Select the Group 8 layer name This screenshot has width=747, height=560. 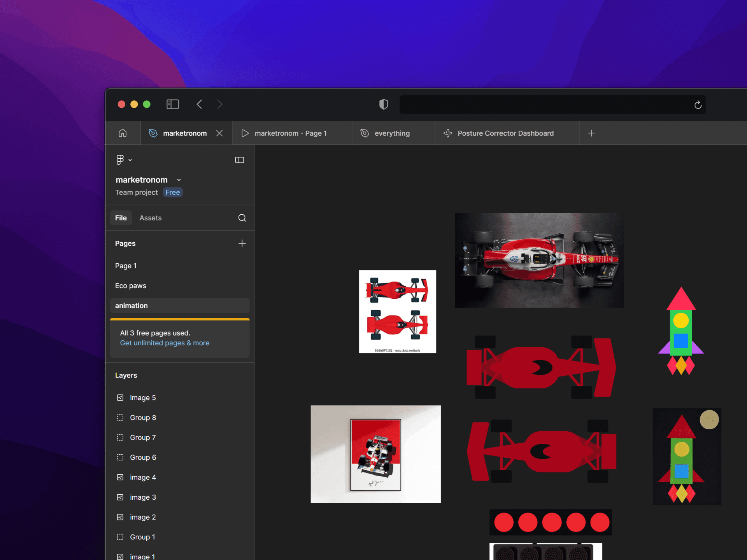(x=143, y=417)
